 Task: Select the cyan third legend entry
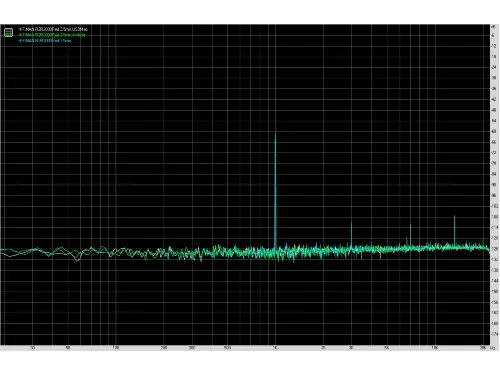click(45, 41)
